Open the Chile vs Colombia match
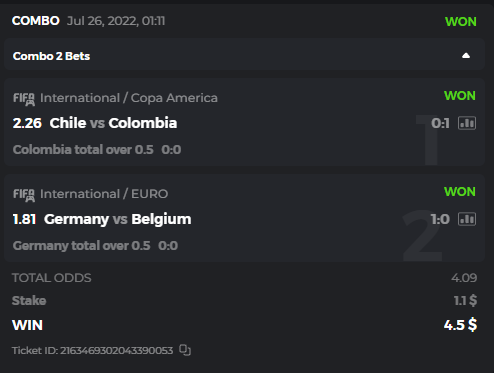The width and height of the screenshot is (494, 373). [113, 123]
